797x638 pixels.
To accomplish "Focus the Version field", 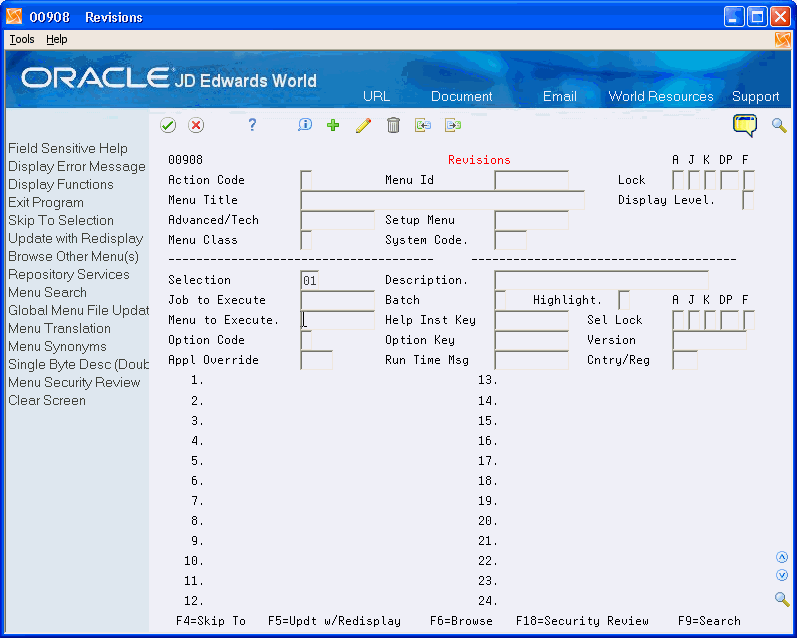I will click(x=709, y=340).
